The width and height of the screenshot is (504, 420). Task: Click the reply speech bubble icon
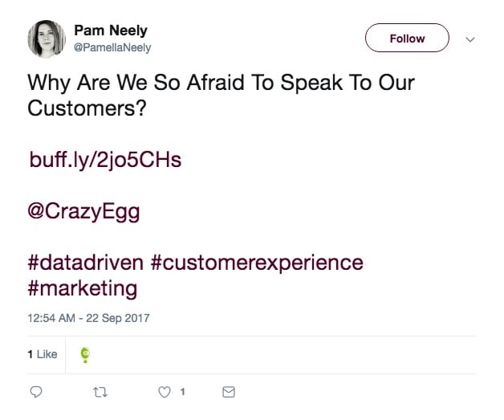coord(35,392)
